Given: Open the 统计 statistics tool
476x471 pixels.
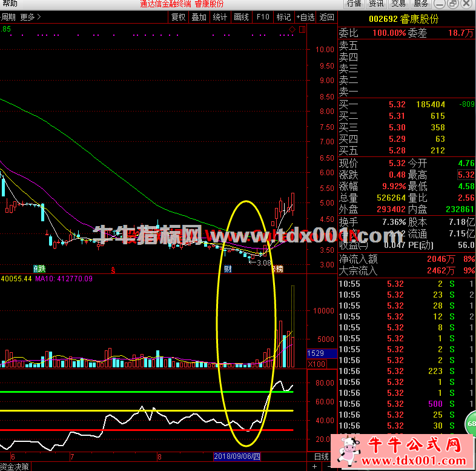Looking at the screenshot, I should [220, 18].
